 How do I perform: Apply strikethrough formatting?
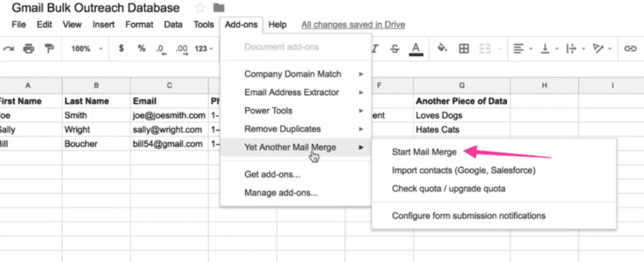(x=395, y=48)
